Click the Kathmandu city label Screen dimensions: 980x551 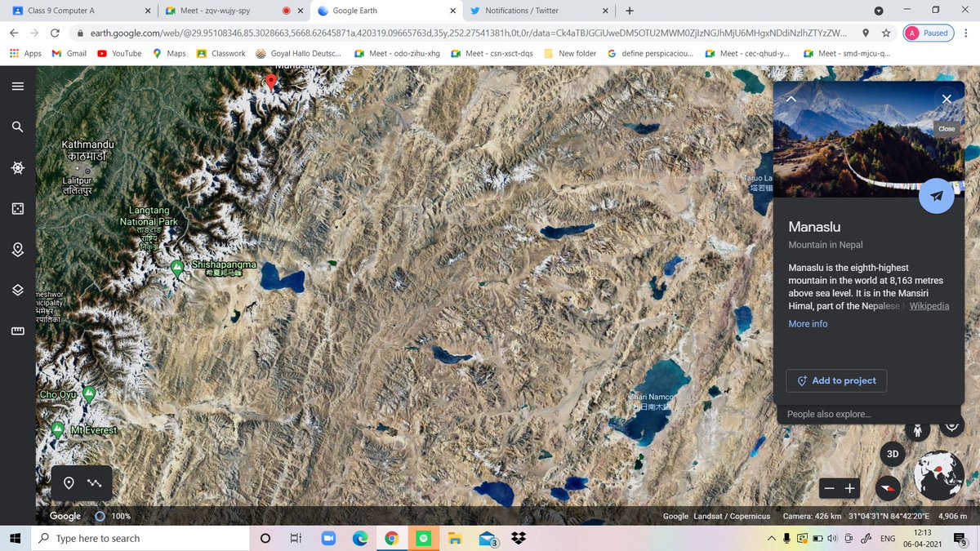[x=88, y=149]
